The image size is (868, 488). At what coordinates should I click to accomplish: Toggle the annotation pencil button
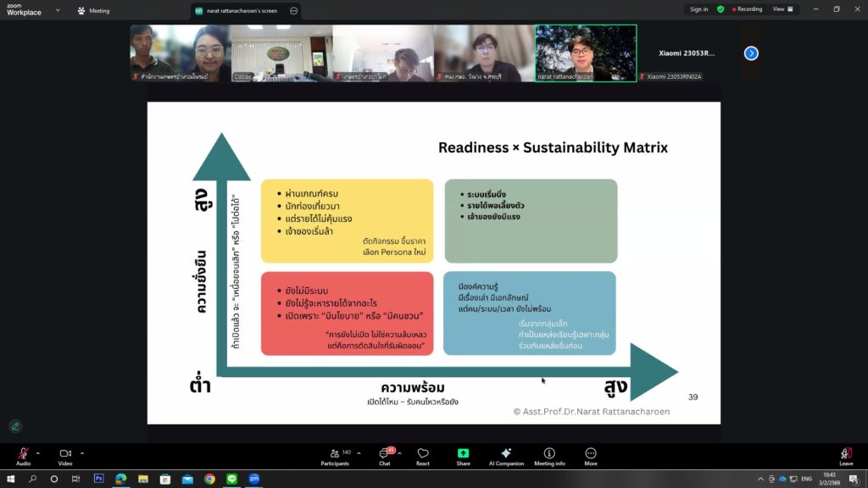[15, 426]
